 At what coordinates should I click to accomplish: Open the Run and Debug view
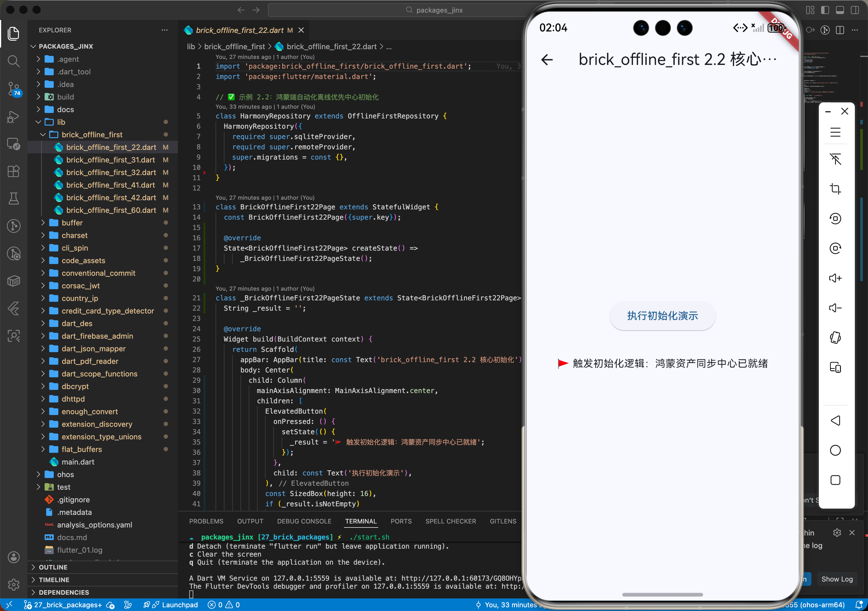click(x=14, y=116)
